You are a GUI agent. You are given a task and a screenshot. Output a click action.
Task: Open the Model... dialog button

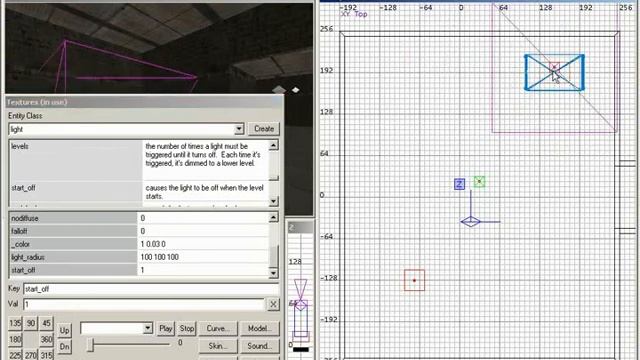coord(259,328)
